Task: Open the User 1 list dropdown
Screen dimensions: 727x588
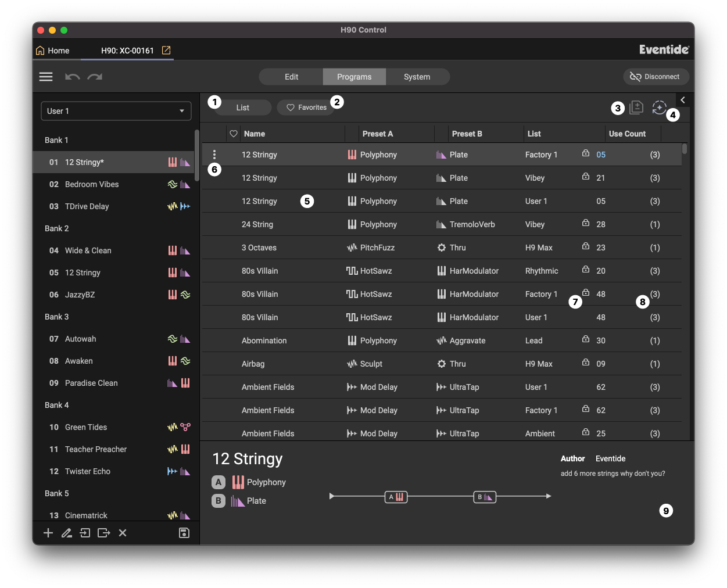Action: (x=116, y=111)
